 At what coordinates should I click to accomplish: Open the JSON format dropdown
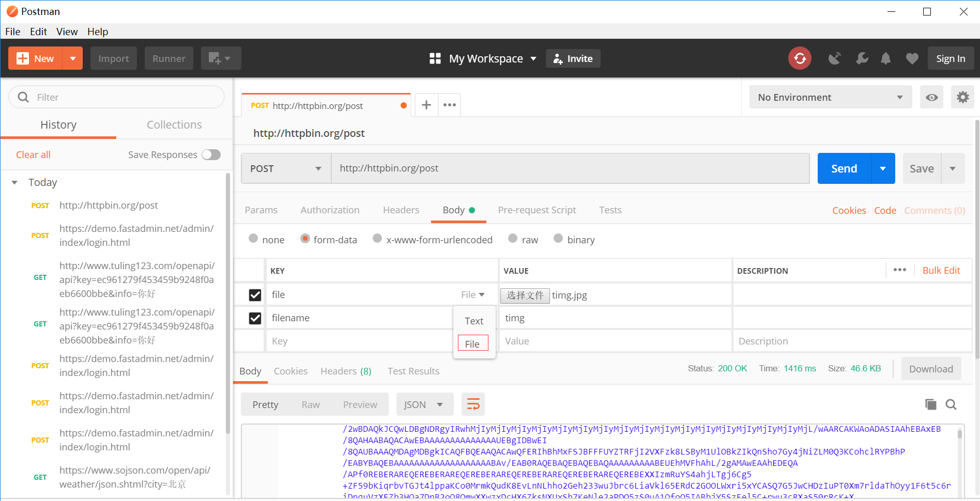424,404
